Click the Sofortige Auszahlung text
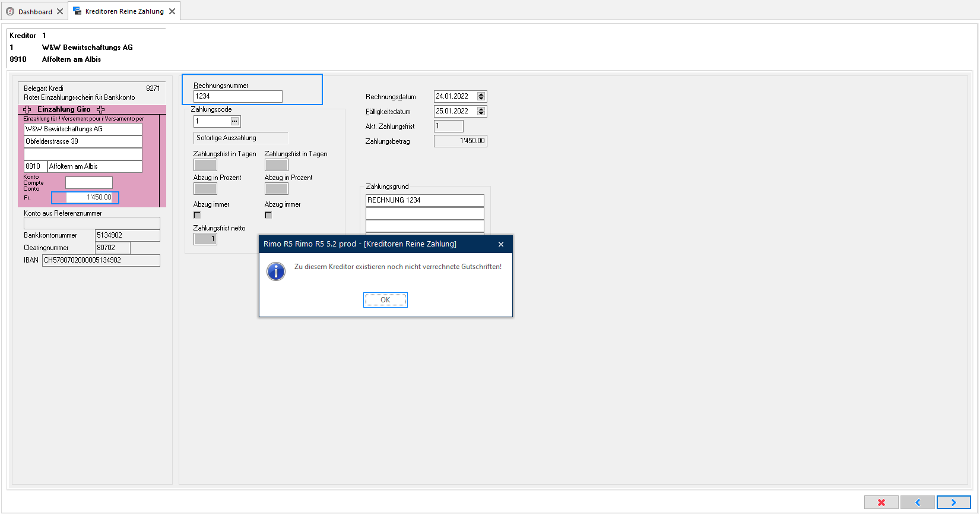980x515 pixels. [x=226, y=138]
